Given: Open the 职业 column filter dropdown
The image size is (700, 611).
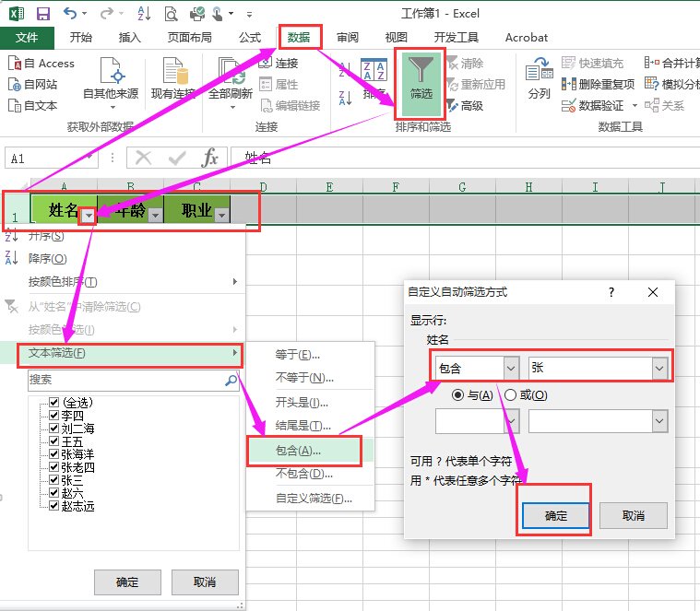Looking at the screenshot, I should coord(222,216).
